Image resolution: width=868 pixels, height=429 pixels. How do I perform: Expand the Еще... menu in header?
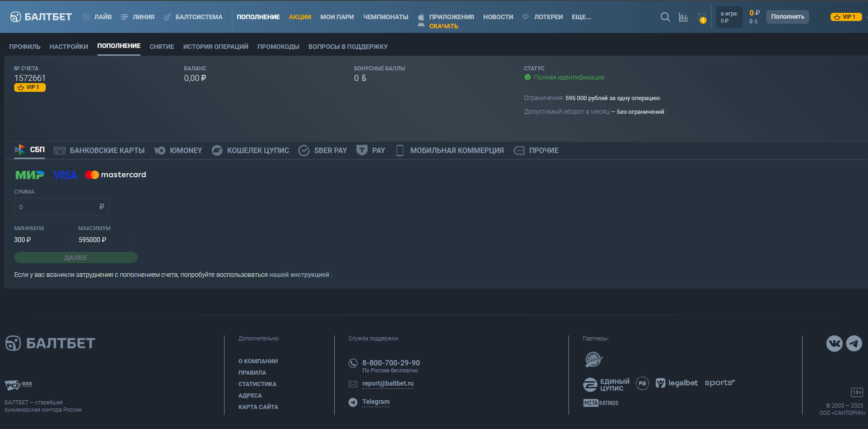pyautogui.click(x=581, y=17)
